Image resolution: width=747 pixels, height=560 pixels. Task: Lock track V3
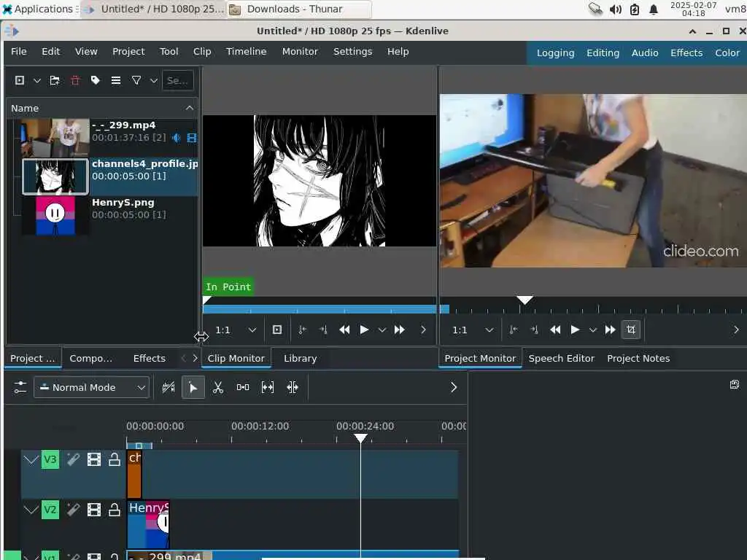tap(115, 459)
